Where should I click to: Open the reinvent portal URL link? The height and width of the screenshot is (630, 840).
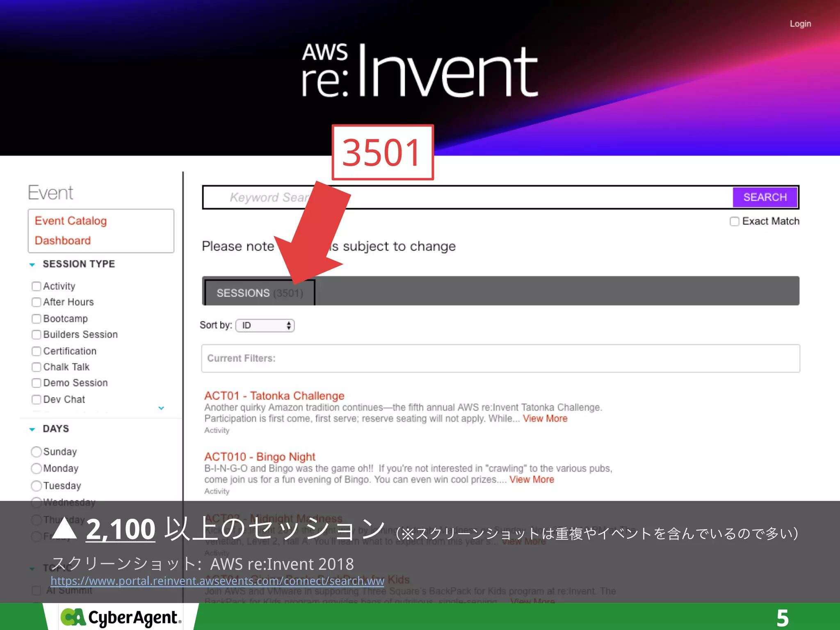217,581
